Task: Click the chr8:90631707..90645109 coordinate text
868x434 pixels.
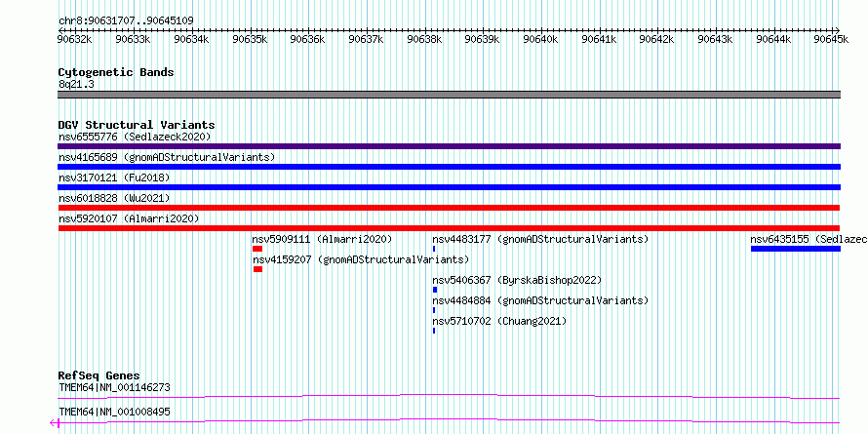Action: pyautogui.click(x=126, y=21)
